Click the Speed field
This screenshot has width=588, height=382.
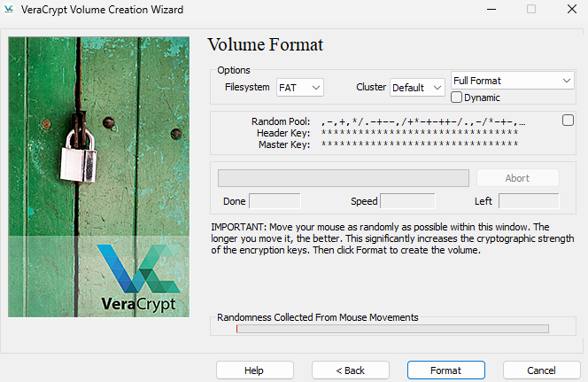407,201
